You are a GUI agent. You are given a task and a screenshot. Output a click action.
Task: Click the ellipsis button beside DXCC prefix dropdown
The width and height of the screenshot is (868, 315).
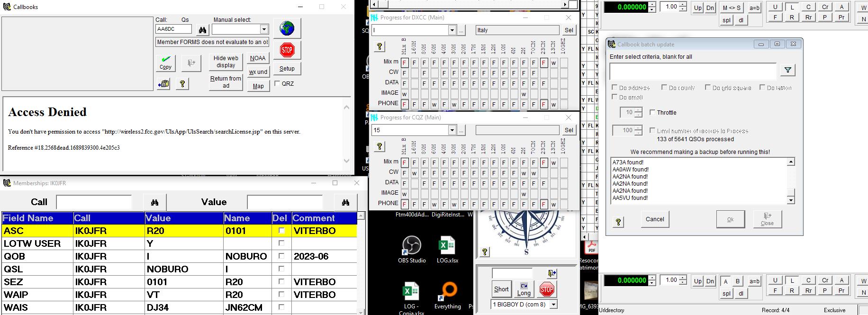pyautogui.click(x=461, y=30)
